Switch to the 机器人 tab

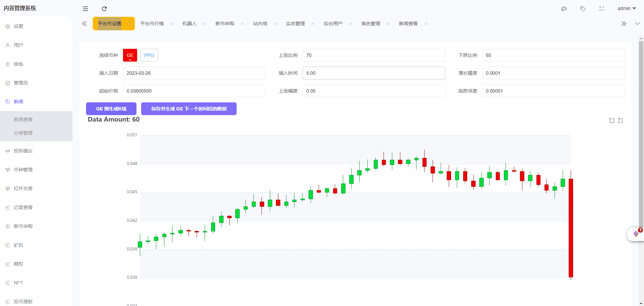coord(190,24)
